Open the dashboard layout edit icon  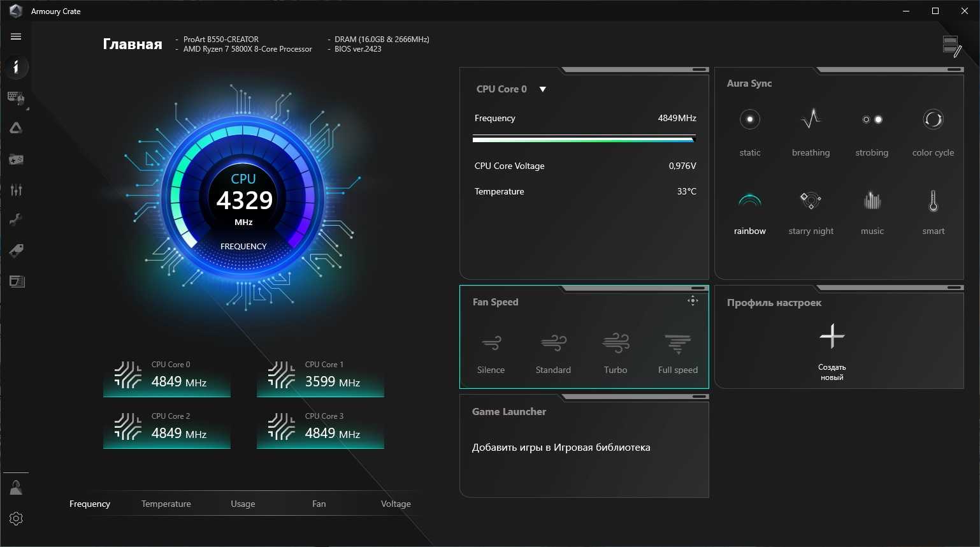coord(951,47)
